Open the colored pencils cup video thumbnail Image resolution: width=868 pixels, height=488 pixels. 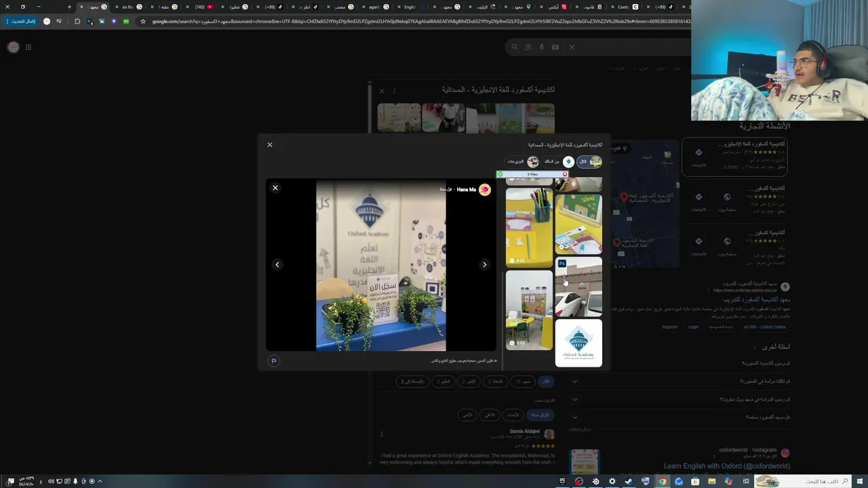click(529, 228)
